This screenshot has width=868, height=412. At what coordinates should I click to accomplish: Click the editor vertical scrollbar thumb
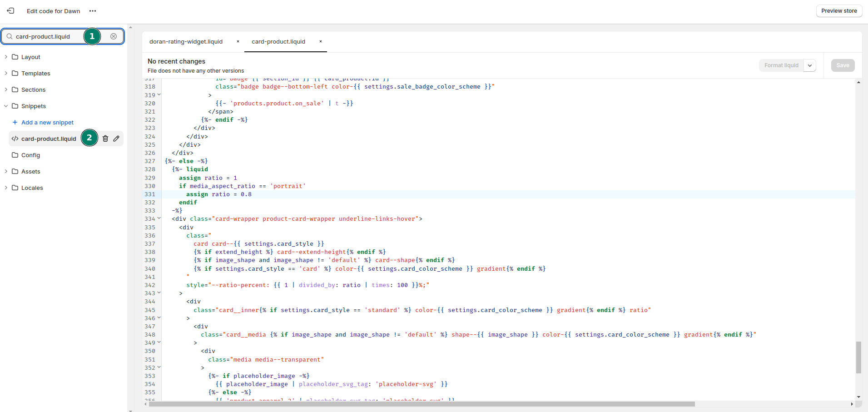click(x=858, y=357)
